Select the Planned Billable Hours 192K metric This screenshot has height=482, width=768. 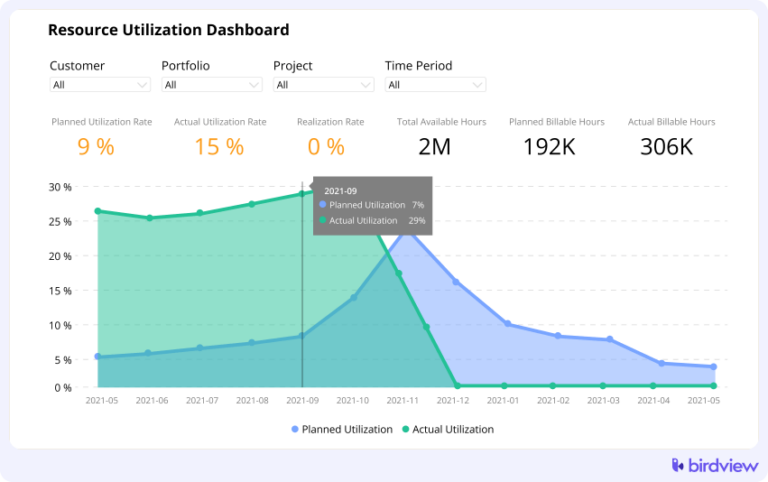point(548,147)
